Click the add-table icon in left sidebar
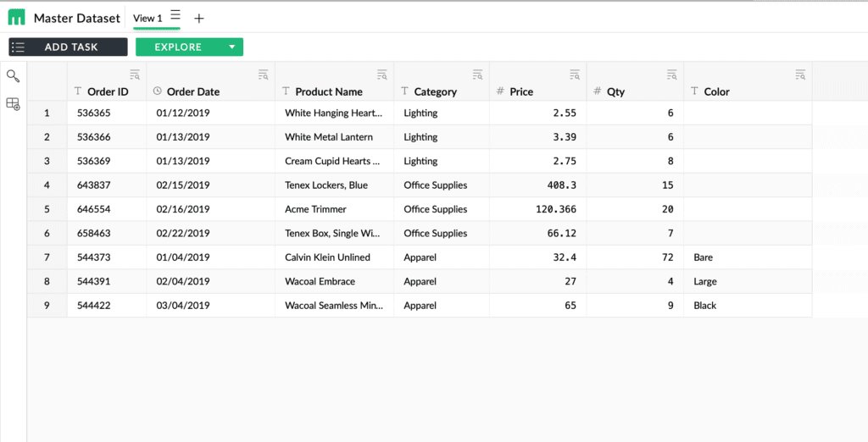The image size is (868, 442). tap(13, 103)
